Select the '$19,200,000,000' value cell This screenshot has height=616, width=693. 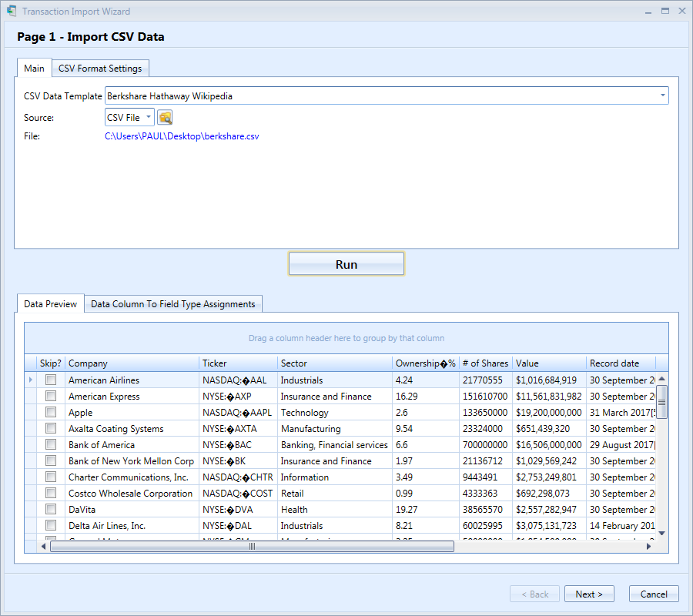tap(549, 412)
